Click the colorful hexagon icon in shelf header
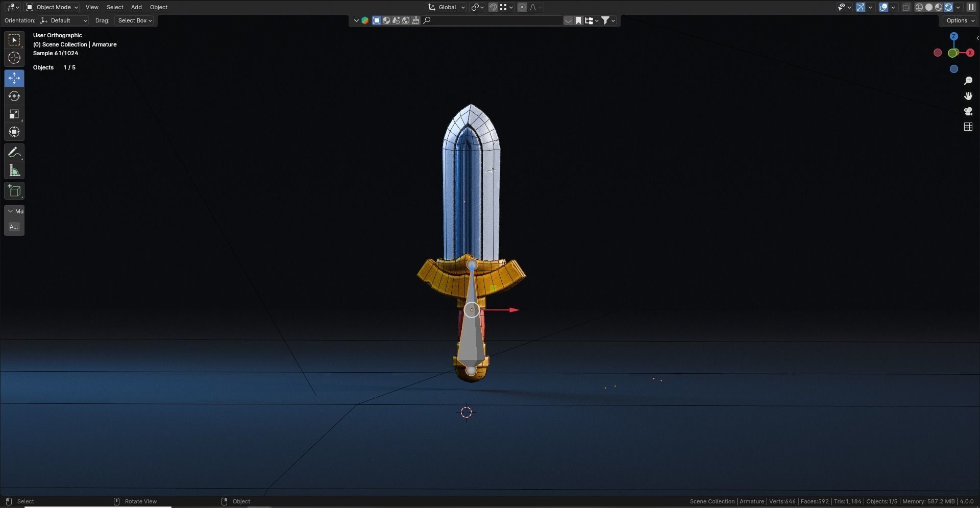Screen dimensions: 980x508 point(365,20)
